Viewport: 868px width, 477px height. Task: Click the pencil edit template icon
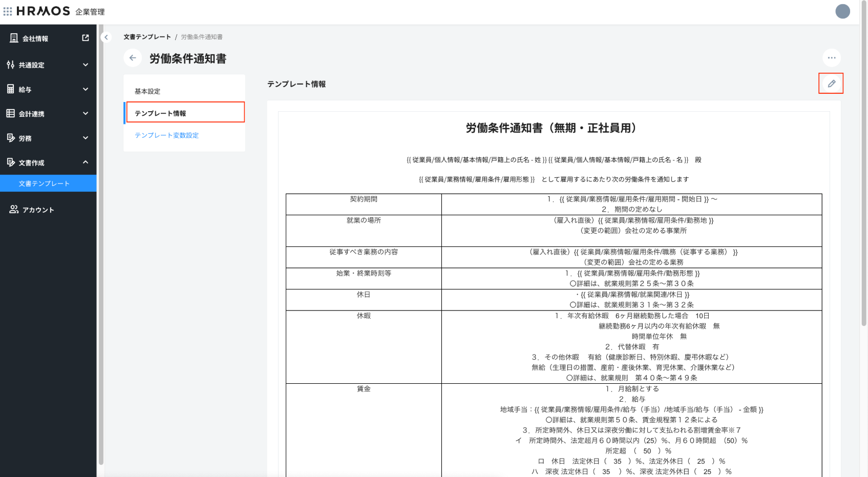pyautogui.click(x=831, y=84)
